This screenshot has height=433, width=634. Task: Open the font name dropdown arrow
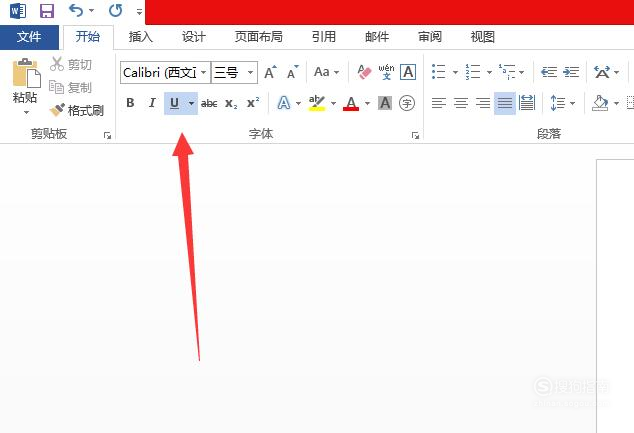point(204,73)
